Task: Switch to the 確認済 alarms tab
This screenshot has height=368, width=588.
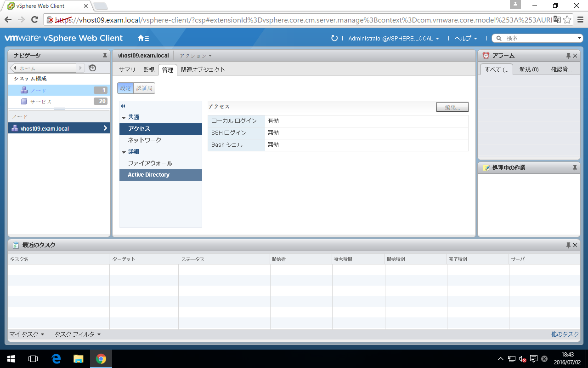Action: click(561, 70)
